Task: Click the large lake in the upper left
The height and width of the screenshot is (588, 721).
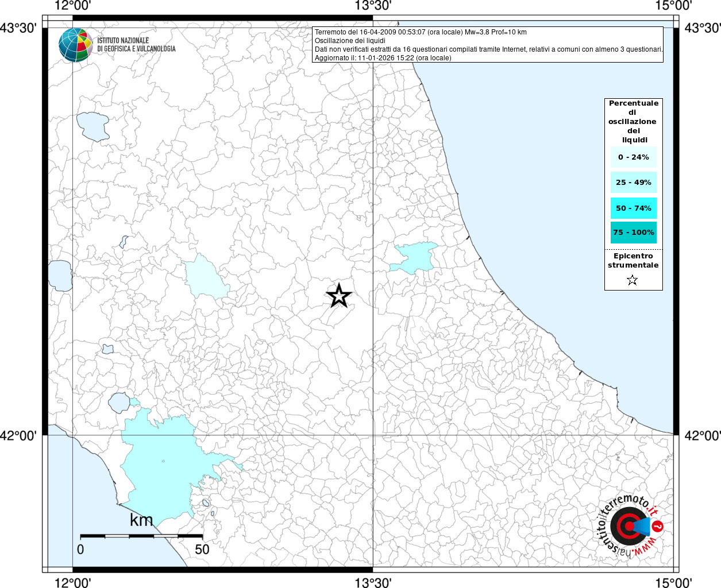Action: coord(93,126)
